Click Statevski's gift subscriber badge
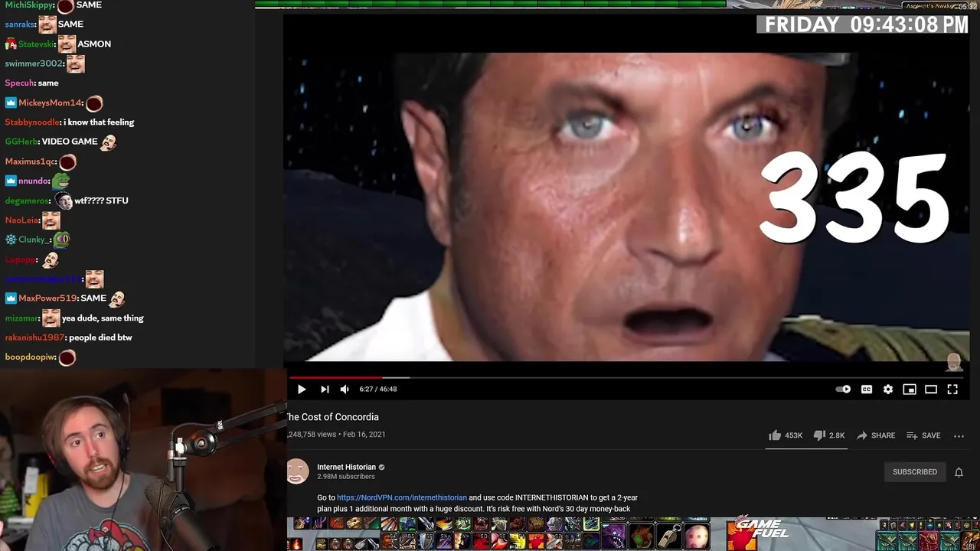The height and width of the screenshot is (551, 980). [x=11, y=44]
